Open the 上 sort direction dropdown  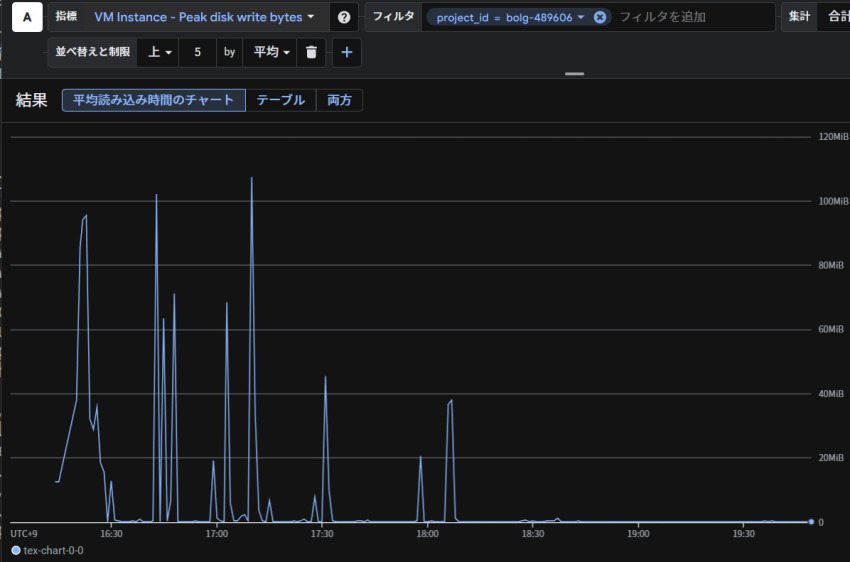pyautogui.click(x=160, y=52)
